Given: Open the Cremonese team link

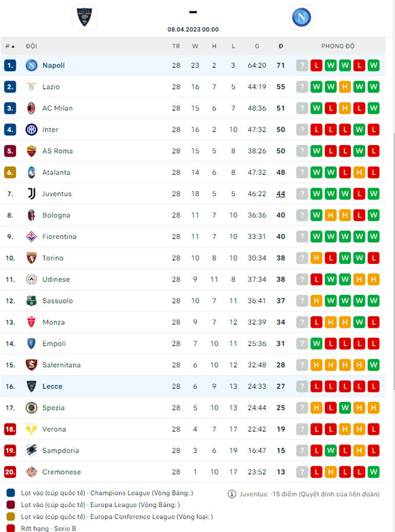Looking at the screenshot, I should pyautogui.click(x=62, y=472).
